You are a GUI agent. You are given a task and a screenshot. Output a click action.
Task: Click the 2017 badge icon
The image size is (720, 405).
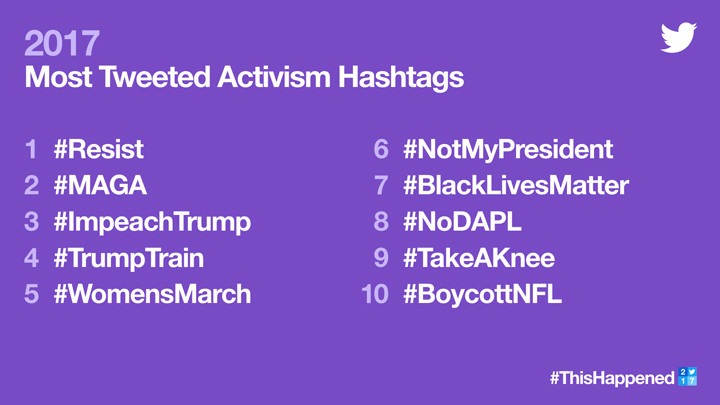[x=687, y=377]
